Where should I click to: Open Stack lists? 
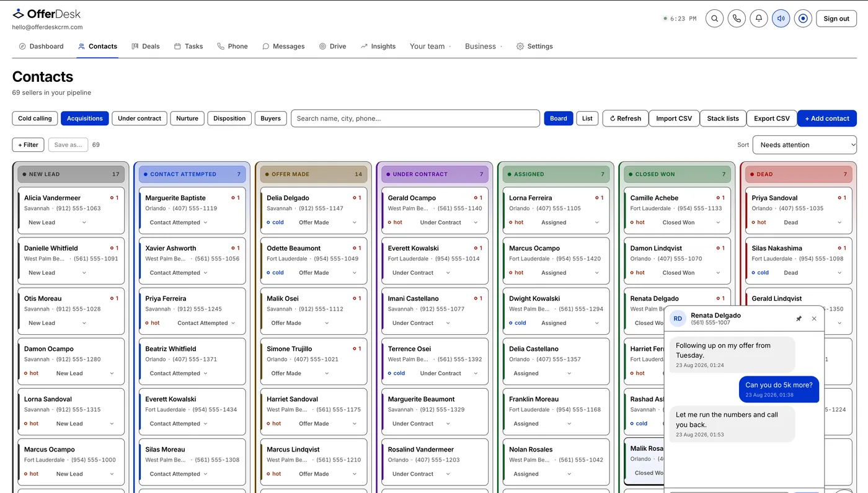click(723, 118)
